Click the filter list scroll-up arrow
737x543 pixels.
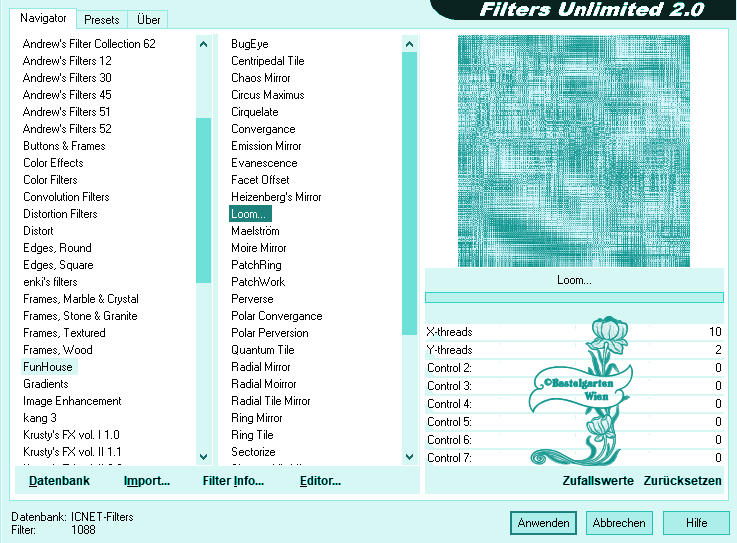[409, 44]
